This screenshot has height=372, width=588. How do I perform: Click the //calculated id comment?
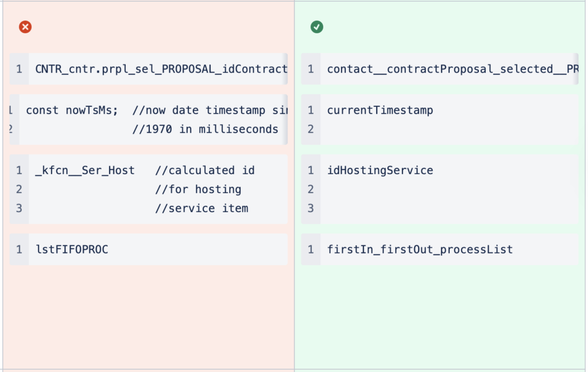point(204,170)
